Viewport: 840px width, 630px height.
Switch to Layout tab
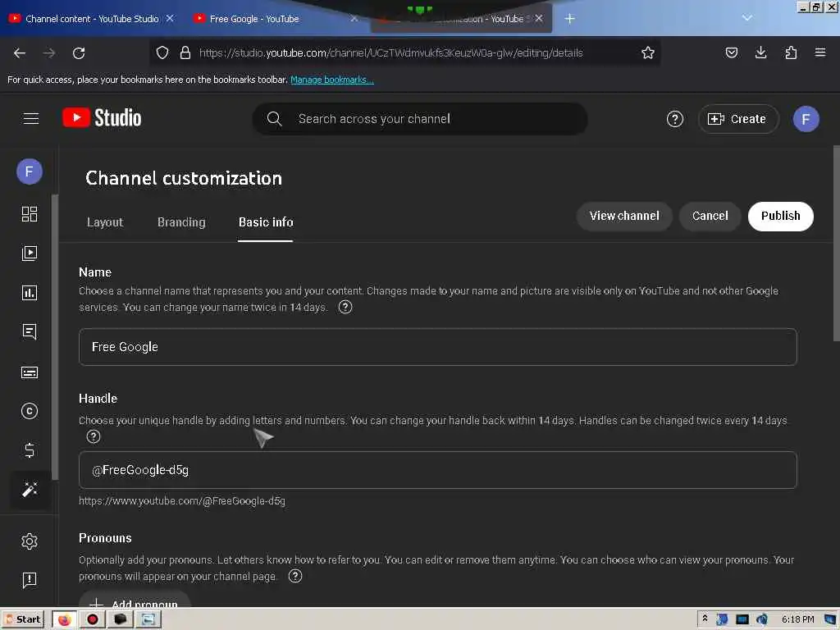point(105,222)
